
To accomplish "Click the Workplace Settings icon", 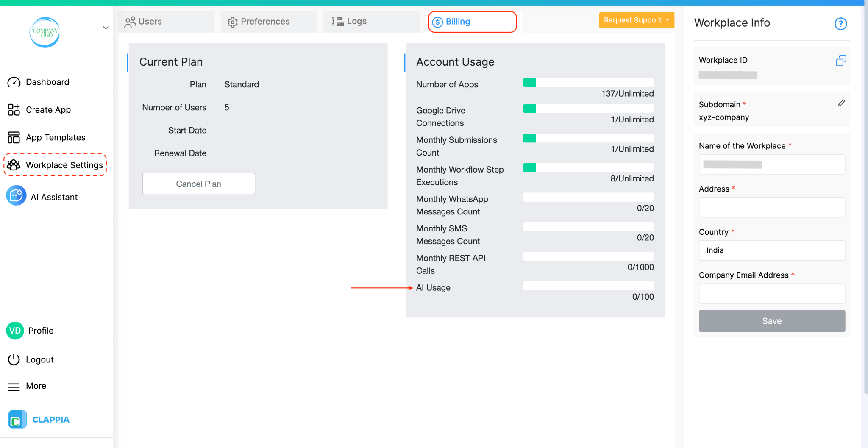I will tap(14, 165).
